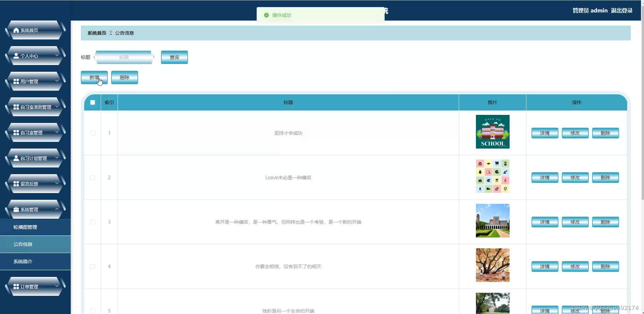Expand the 自习室准则管理 menu chevron

point(57,106)
